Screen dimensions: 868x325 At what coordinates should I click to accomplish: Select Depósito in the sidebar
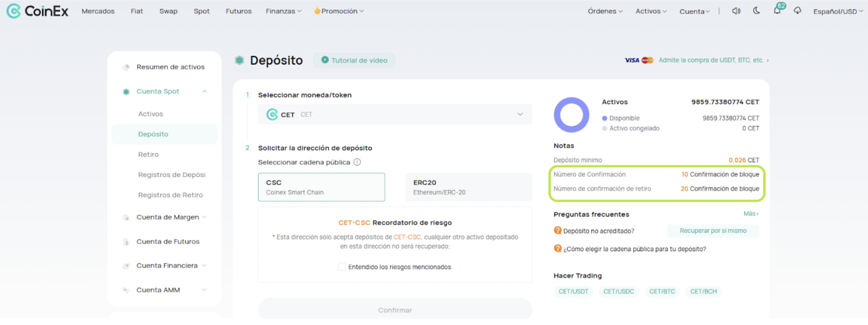[x=164, y=134]
